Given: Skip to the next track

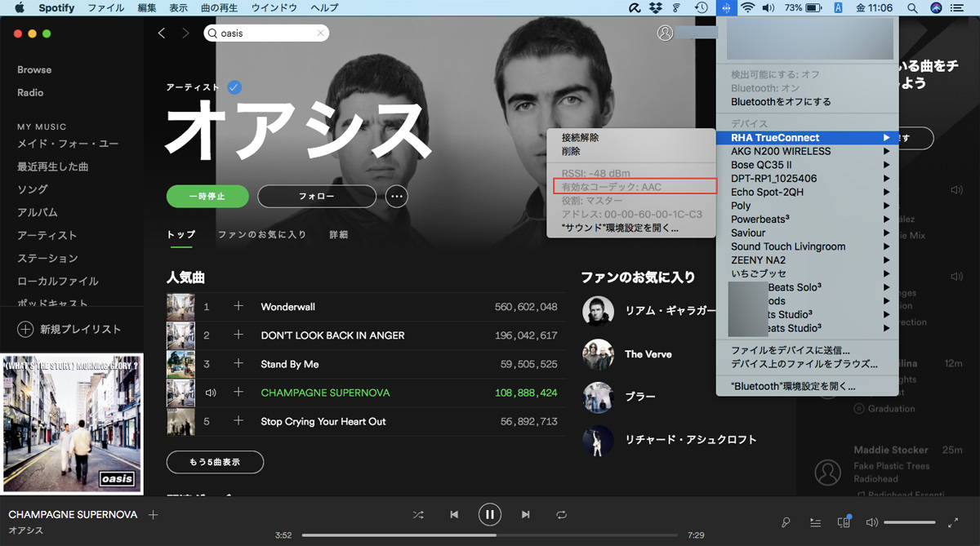Looking at the screenshot, I should tap(526, 515).
